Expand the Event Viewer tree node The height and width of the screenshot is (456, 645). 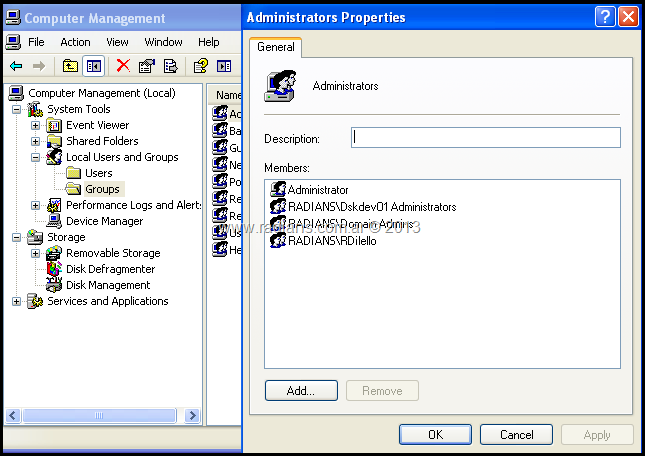point(36,125)
